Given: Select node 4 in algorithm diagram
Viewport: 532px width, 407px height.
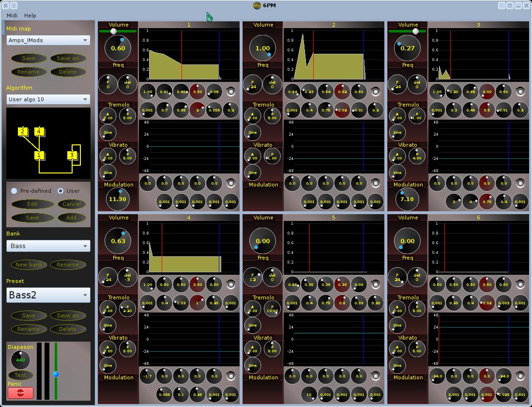Looking at the screenshot, I should coord(39,131).
